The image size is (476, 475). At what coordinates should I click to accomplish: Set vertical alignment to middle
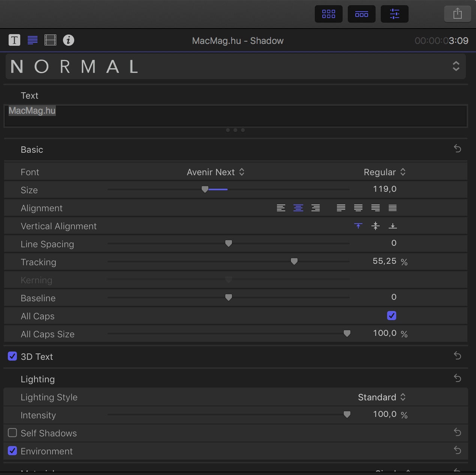[x=376, y=226]
